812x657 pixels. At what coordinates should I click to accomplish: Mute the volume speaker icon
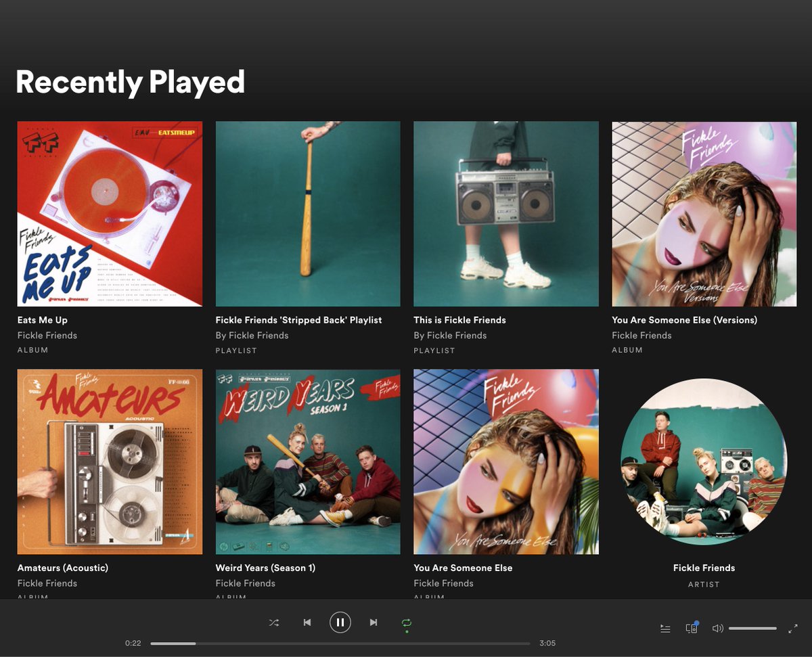pyautogui.click(x=717, y=629)
